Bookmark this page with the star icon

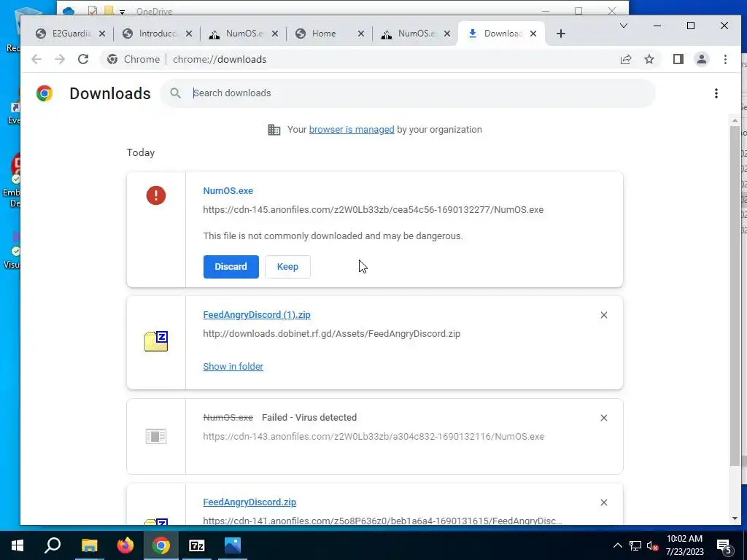[649, 59]
